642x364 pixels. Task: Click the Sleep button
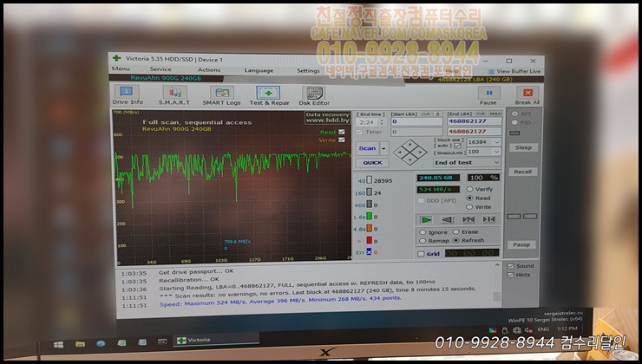pos(523,147)
